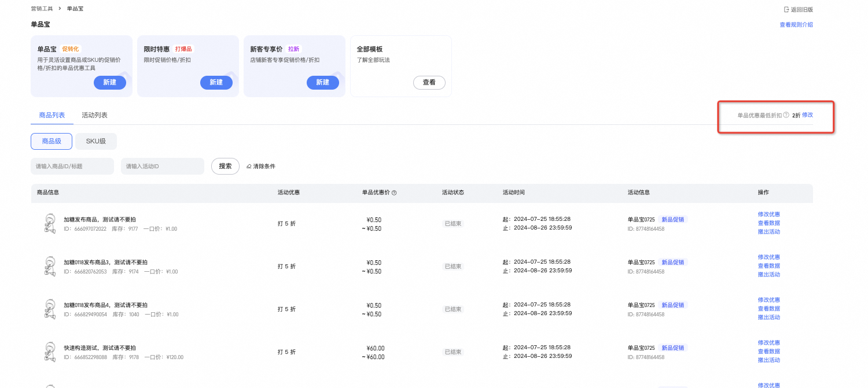The height and width of the screenshot is (388, 868).
Task: Click 查看数据 for 加糖0118发布商品3
Action: point(769,266)
